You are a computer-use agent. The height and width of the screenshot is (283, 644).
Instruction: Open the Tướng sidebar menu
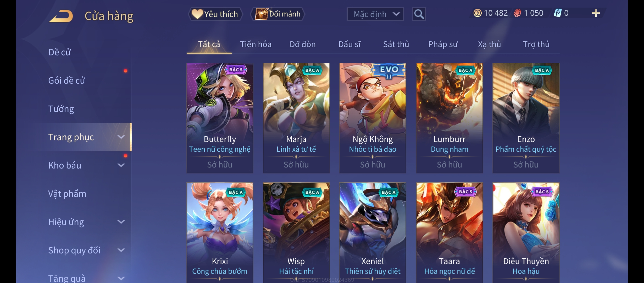click(61, 109)
